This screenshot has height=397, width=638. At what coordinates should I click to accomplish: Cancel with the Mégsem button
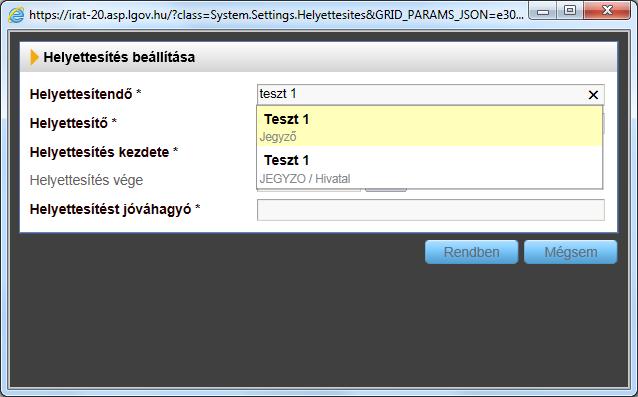tap(570, 252)
